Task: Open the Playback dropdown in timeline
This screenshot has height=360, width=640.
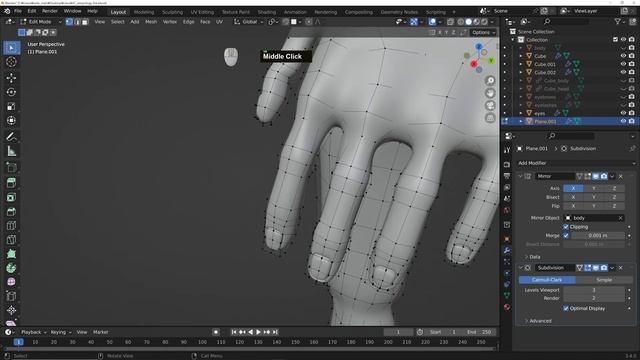Action: pos(33,332)
